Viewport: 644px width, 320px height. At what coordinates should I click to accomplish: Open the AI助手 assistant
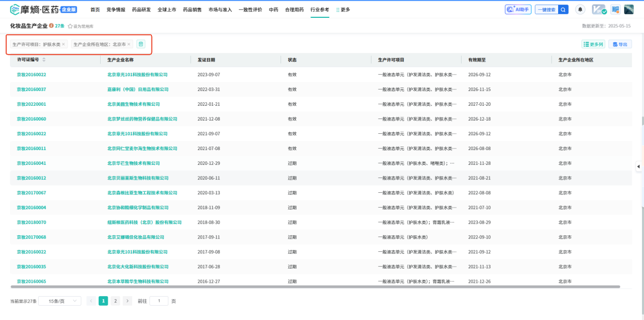pyautogui.click(x=518, y=9)
